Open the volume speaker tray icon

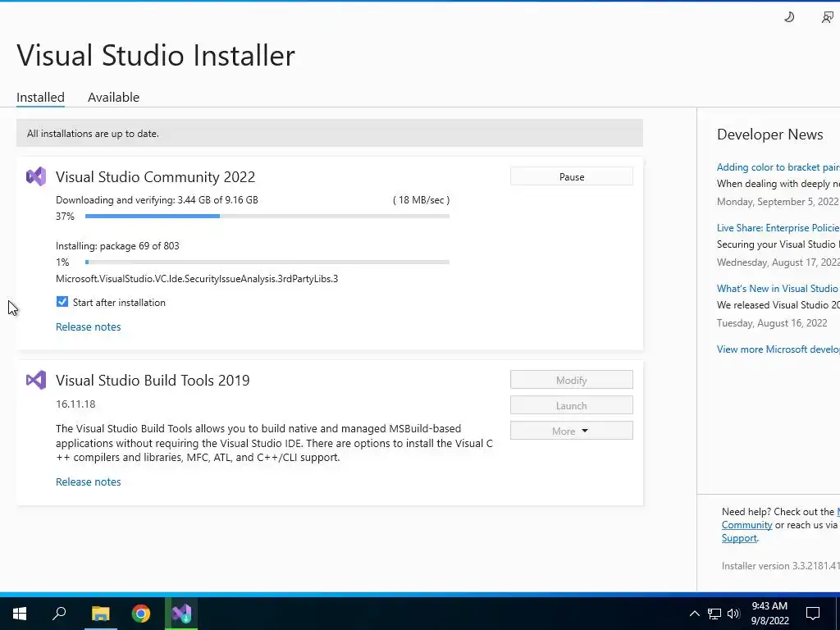[x=733, y=614]
